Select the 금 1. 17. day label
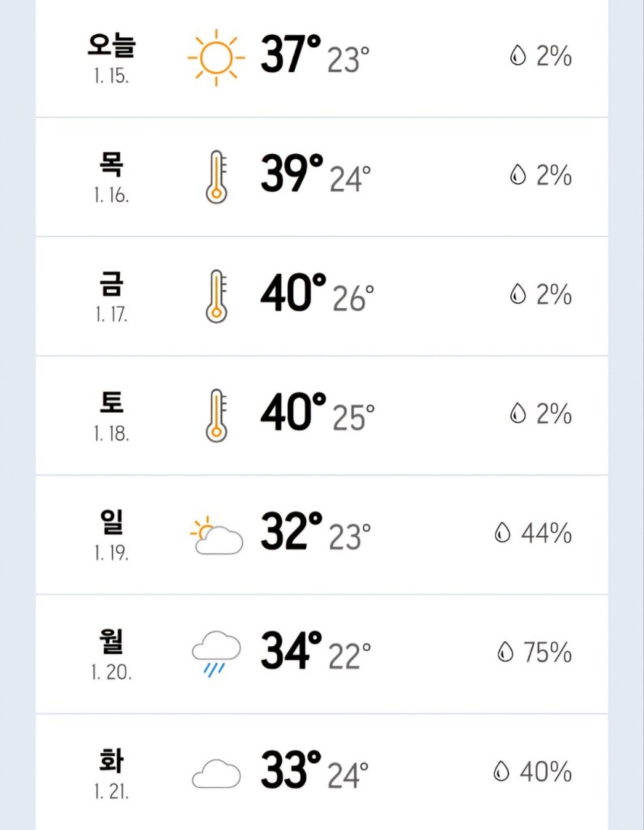 point(111,295)
